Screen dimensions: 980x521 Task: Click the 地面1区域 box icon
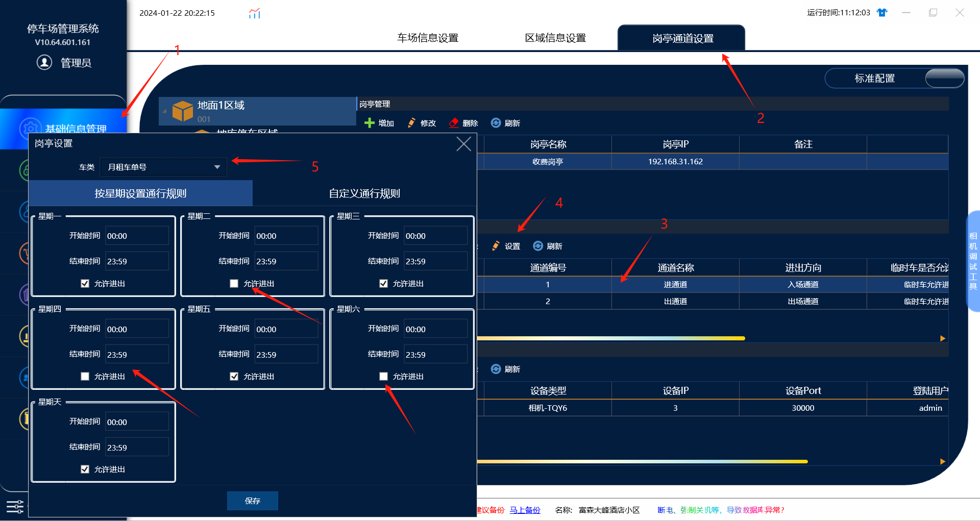point(182,111)
